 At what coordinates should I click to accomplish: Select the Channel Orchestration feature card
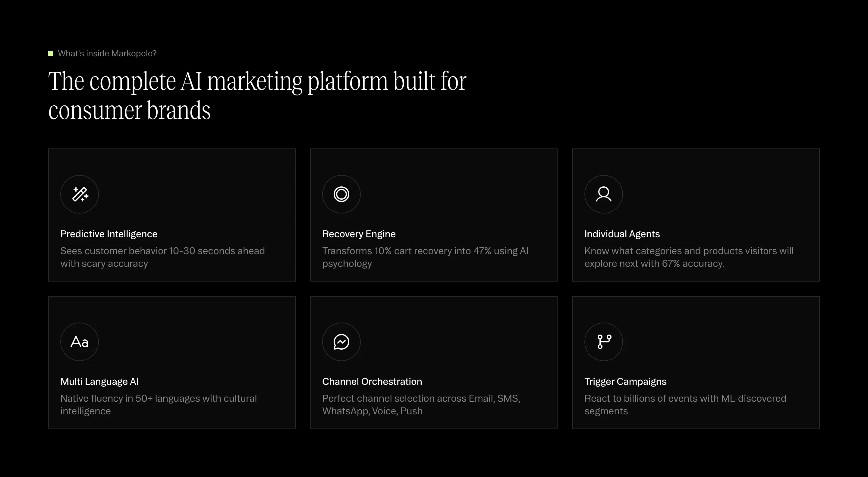[434, 362]
